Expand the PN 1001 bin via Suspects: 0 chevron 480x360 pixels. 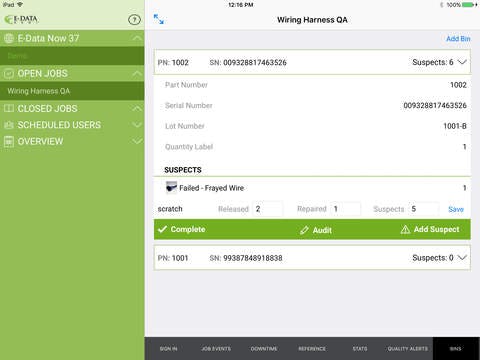(462, 258)
